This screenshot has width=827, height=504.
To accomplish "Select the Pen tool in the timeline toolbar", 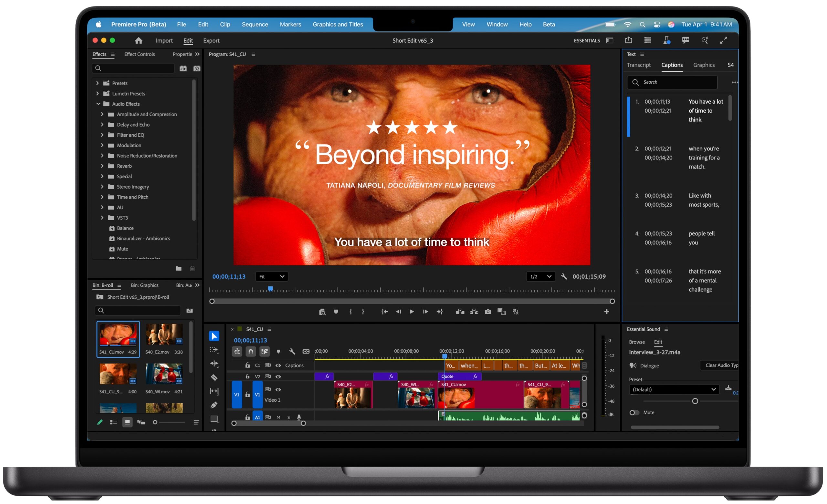I will click(214, 405).
